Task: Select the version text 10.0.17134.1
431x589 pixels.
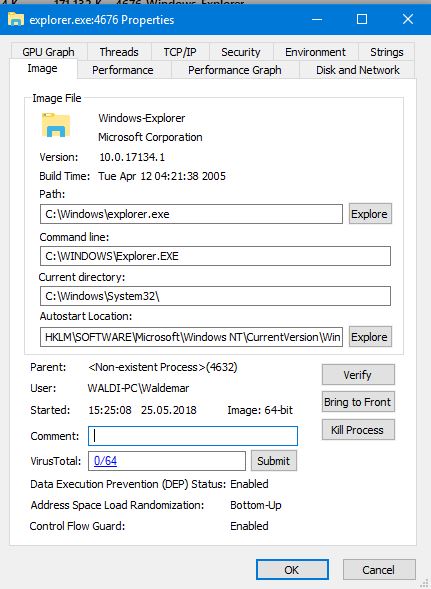Action: [132, 157]
